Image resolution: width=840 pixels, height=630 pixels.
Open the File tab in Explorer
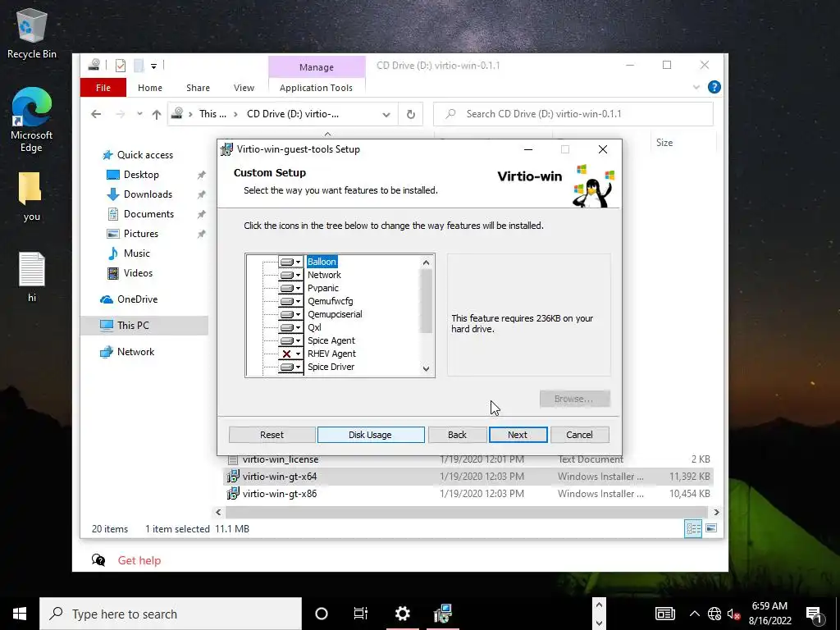(x=103, y=88)
